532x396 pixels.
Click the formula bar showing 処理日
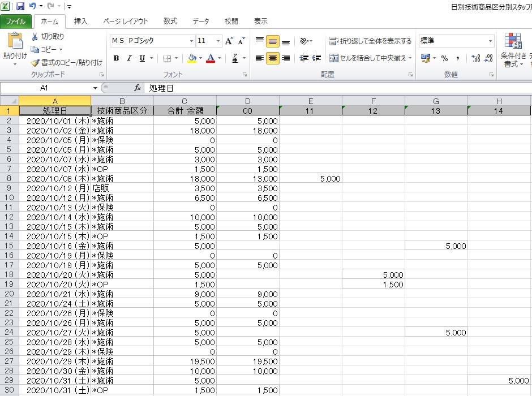(338, 88)
